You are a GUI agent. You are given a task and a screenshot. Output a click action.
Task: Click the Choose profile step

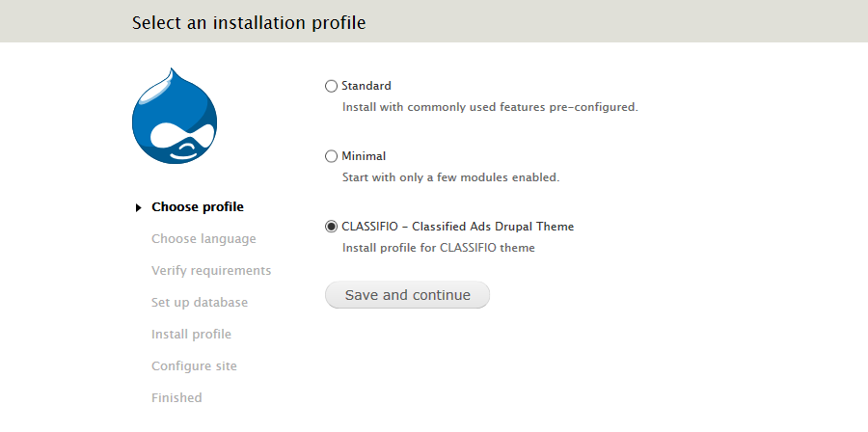point(198,207)
